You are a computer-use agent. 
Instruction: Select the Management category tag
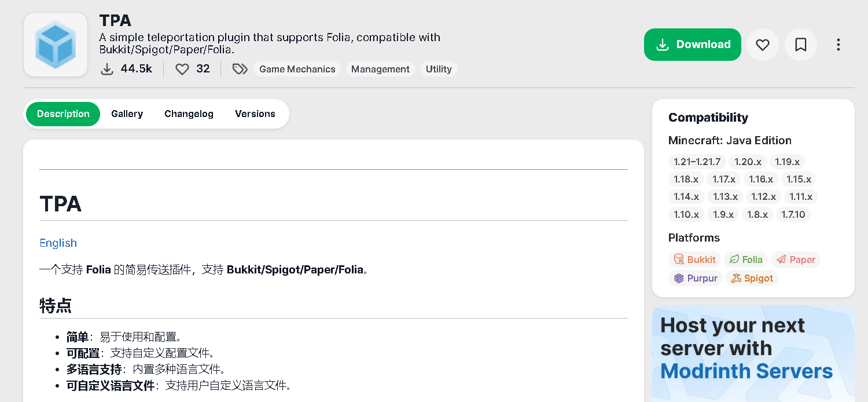pyautogui.click(x=380, y=69)
